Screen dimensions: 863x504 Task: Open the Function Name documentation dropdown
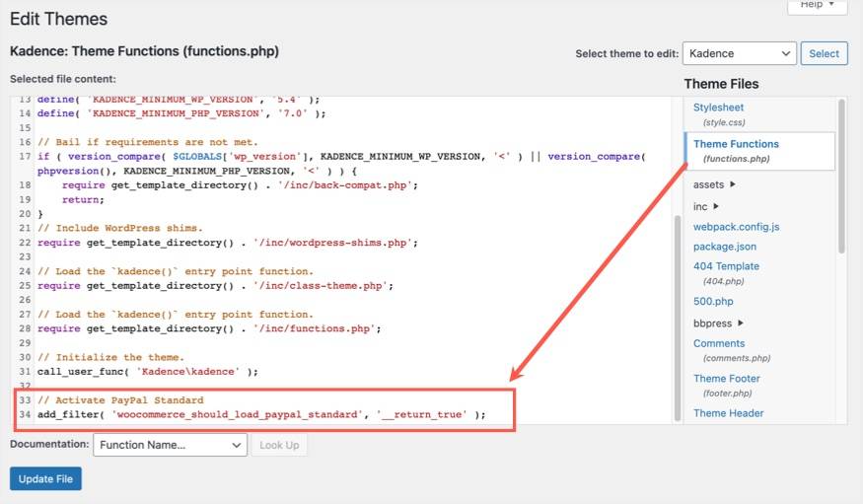(170, 445)
